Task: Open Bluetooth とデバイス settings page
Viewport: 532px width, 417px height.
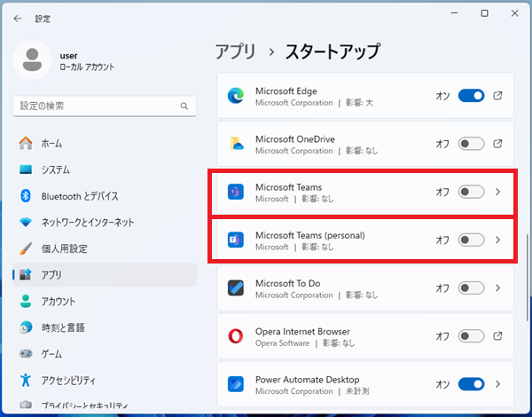Action: tap(105, 196)
